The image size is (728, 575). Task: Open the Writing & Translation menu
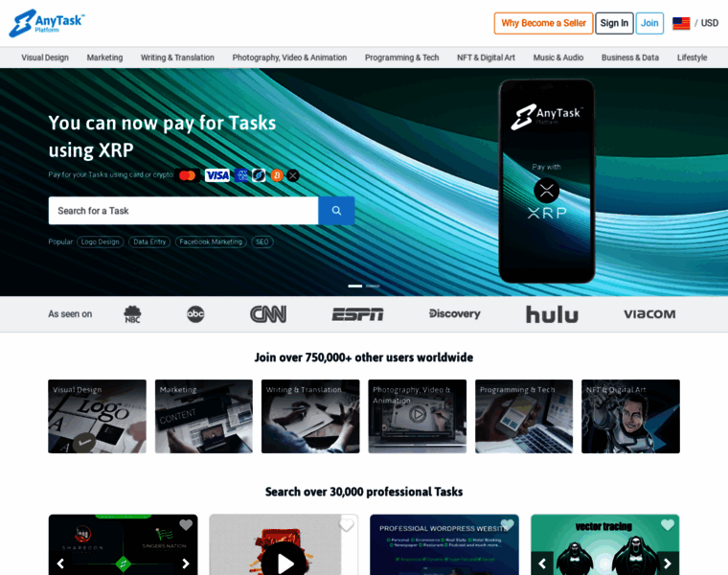pos(177,57)
